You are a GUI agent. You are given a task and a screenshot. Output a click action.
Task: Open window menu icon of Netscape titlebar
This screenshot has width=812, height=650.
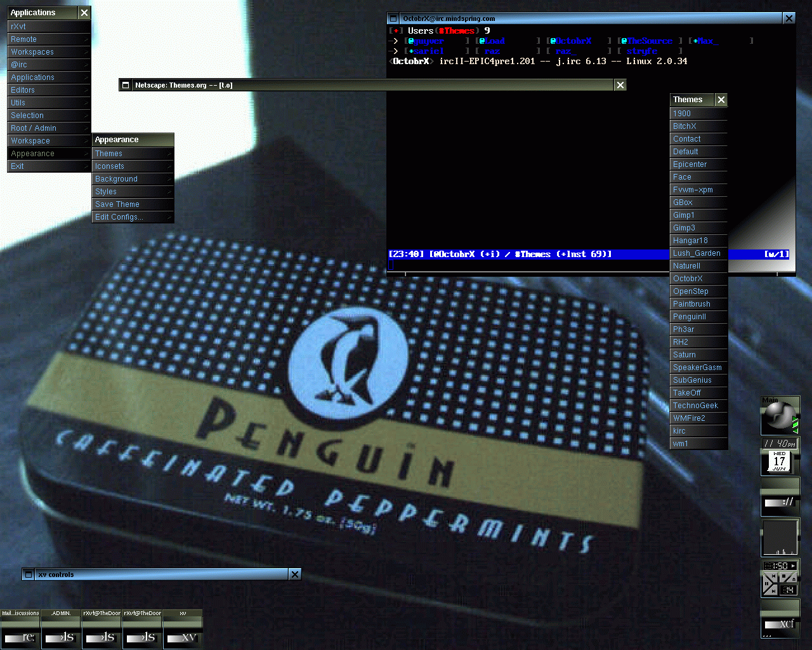point(126,85)
